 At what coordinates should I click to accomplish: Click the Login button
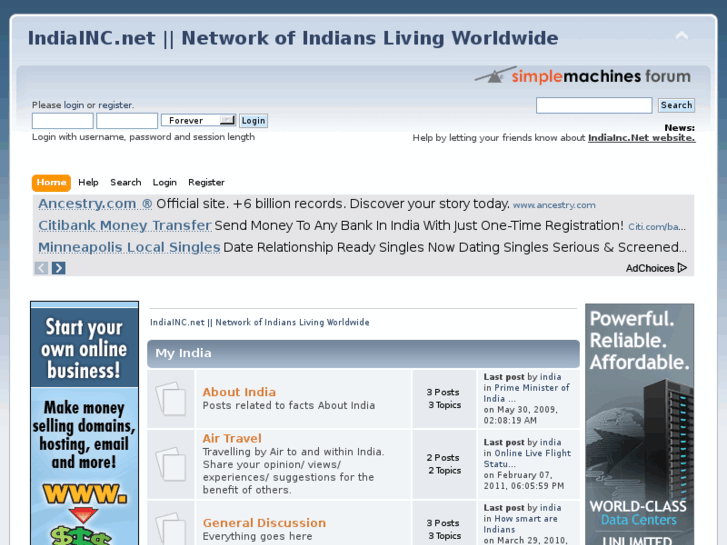pyautogui.click(x=254, y=121)
